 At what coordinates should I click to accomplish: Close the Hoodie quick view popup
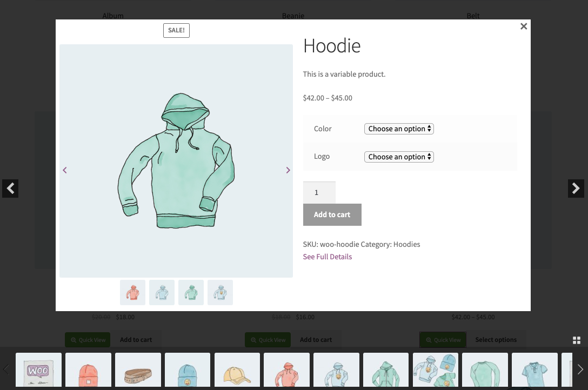(523, 26)
